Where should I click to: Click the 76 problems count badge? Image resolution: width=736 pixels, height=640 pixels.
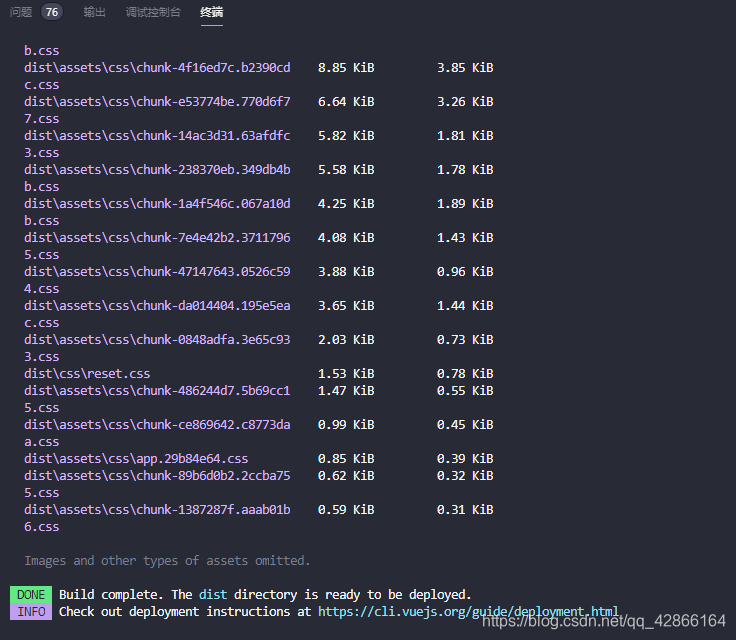pos(52,12)
